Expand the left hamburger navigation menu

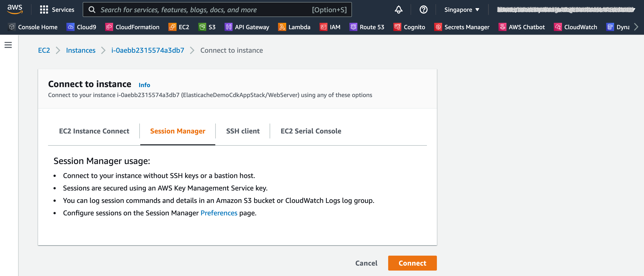8,45
